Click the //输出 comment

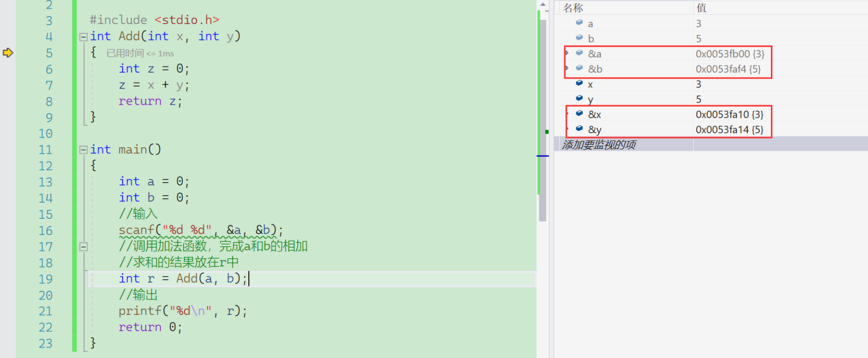[x=138, y=295]
